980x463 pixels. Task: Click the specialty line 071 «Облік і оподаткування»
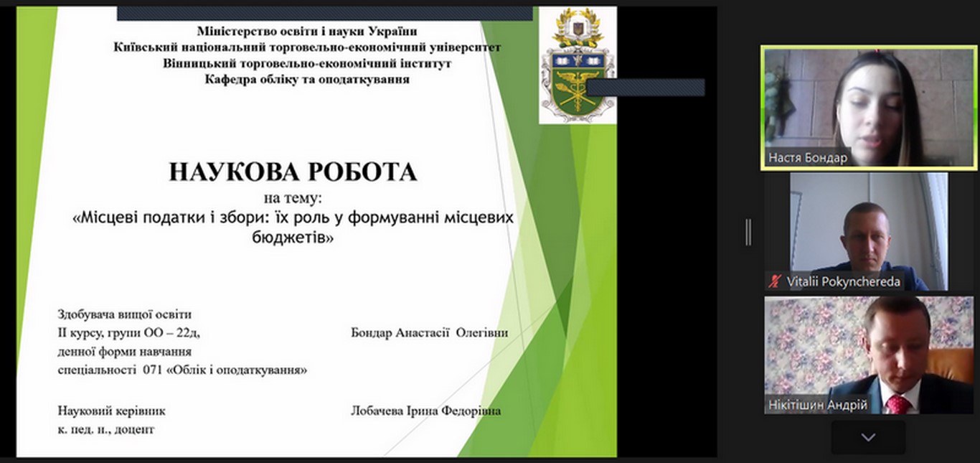[183, 370]
